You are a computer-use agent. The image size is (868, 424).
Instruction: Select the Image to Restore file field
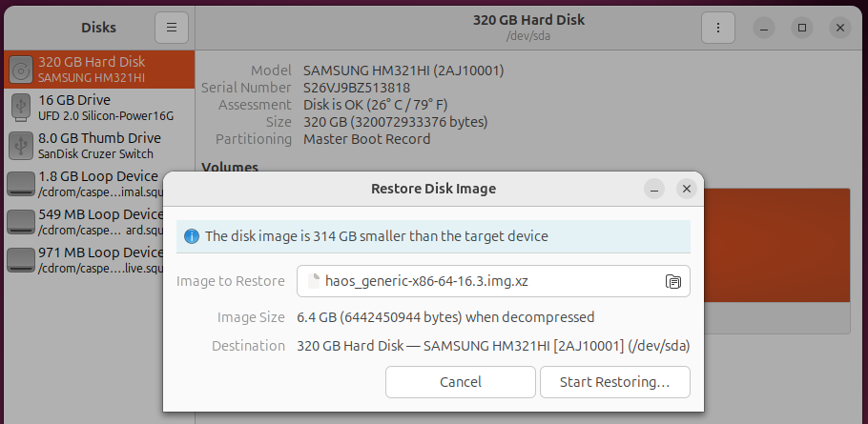click(x=477, y=281)
